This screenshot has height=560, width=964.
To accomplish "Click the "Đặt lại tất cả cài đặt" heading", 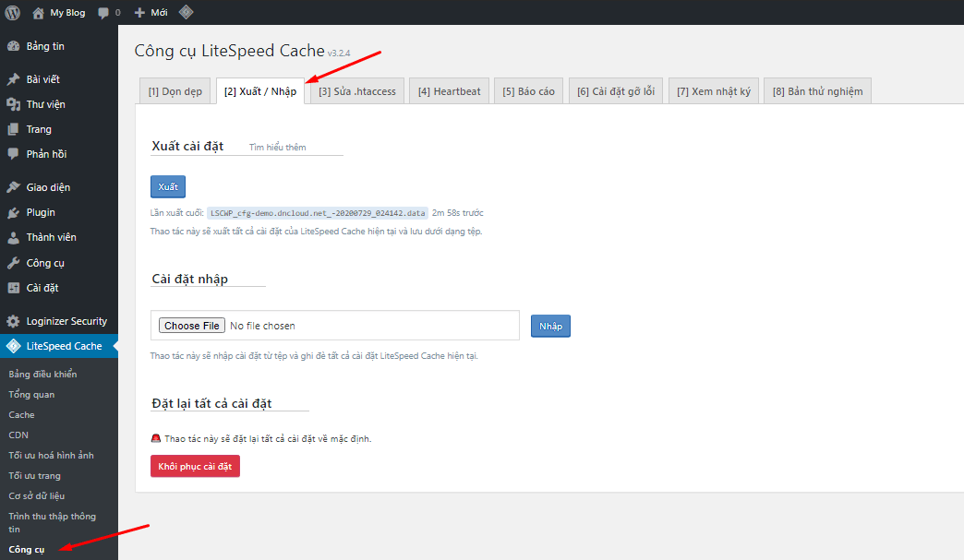I will (x=211, y=403).
